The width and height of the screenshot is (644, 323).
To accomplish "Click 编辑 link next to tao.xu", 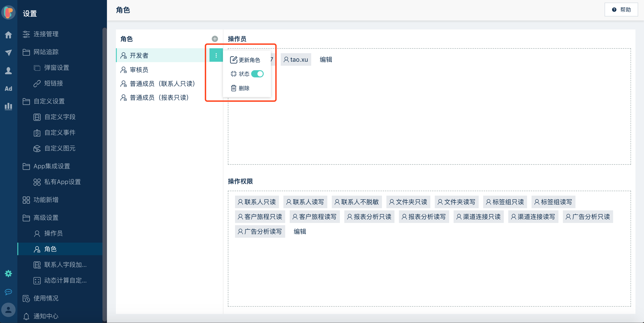I will [x=326, y=60].
